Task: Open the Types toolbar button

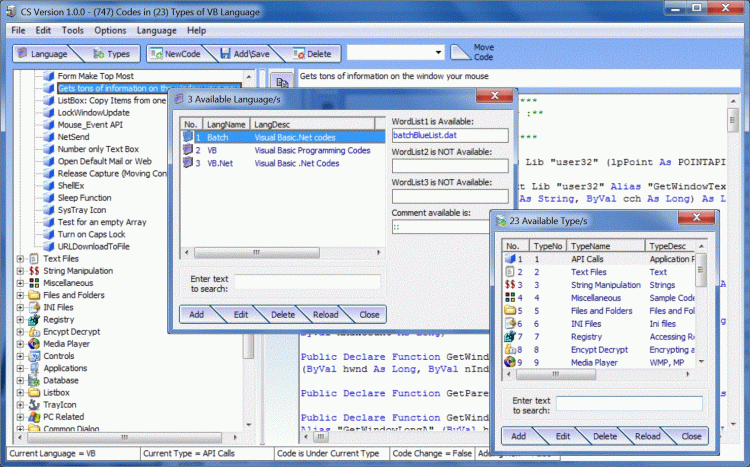Action: [x=111, y=54]
